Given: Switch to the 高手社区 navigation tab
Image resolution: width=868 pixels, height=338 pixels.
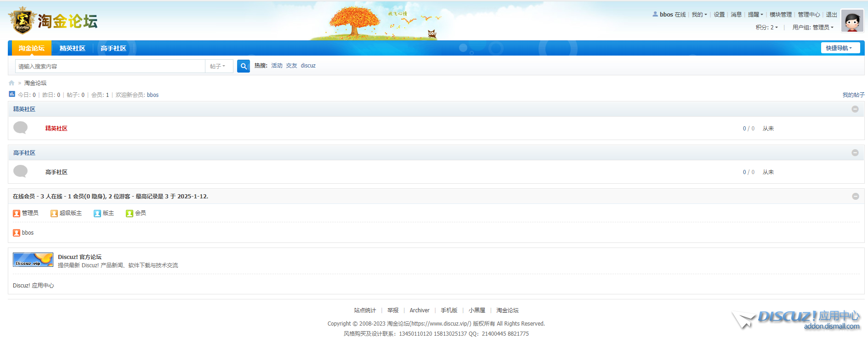Looking at the screenshot, I should 113,48.
